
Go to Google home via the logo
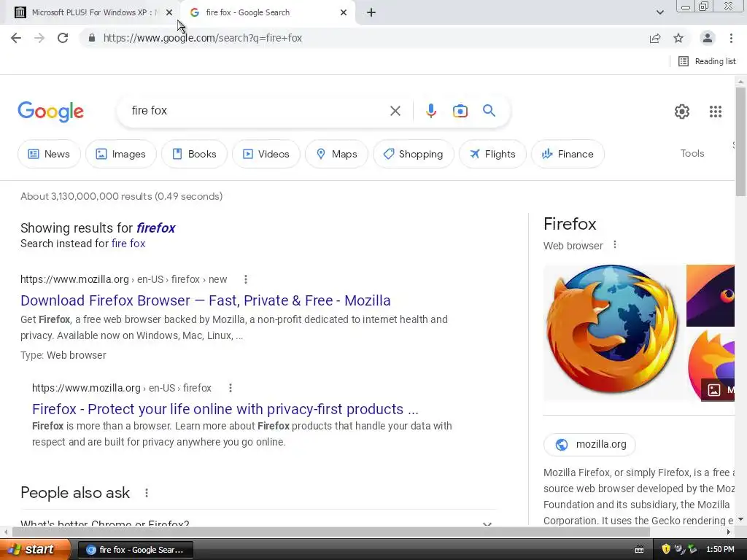[50, 112]
